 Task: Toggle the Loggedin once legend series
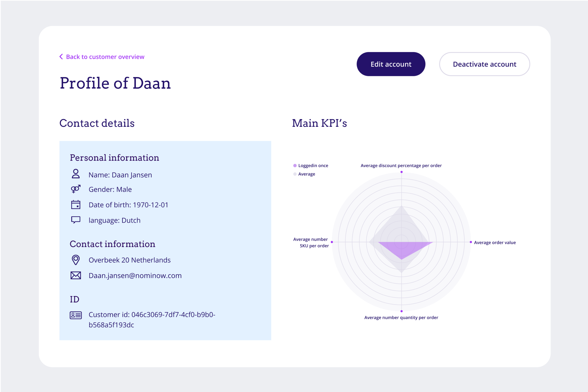(x=312, y=165)
